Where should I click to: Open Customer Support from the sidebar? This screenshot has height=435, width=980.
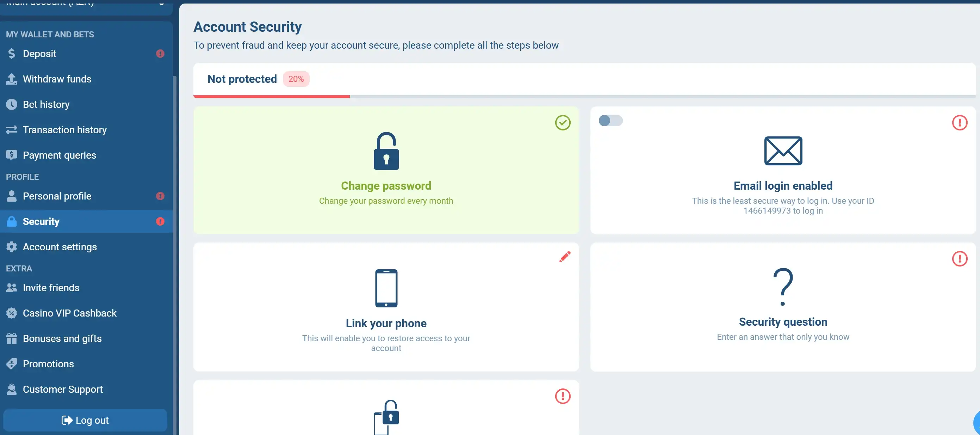(x=62, y=389)
